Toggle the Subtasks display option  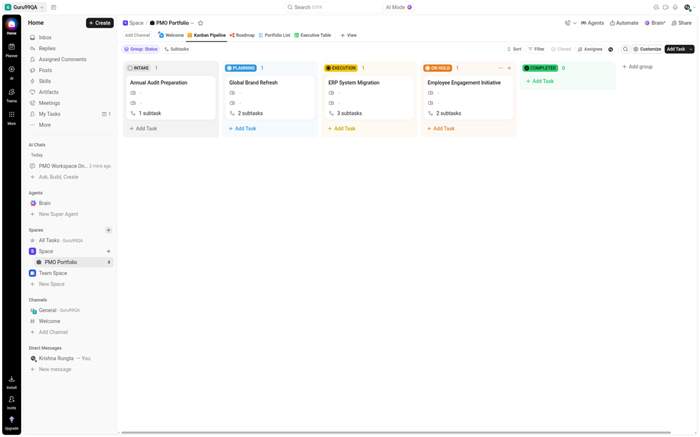tap(177, 49)
